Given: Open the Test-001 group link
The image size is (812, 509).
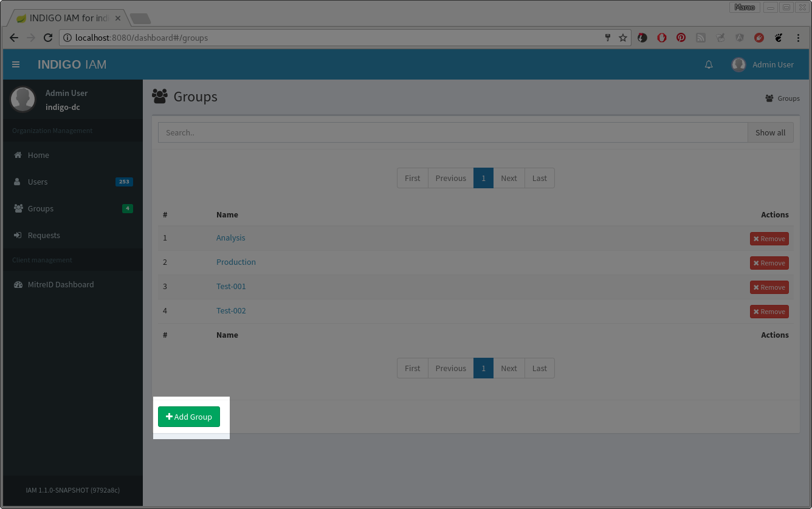Looking at the screenshot, I should [x=231, y=286].
